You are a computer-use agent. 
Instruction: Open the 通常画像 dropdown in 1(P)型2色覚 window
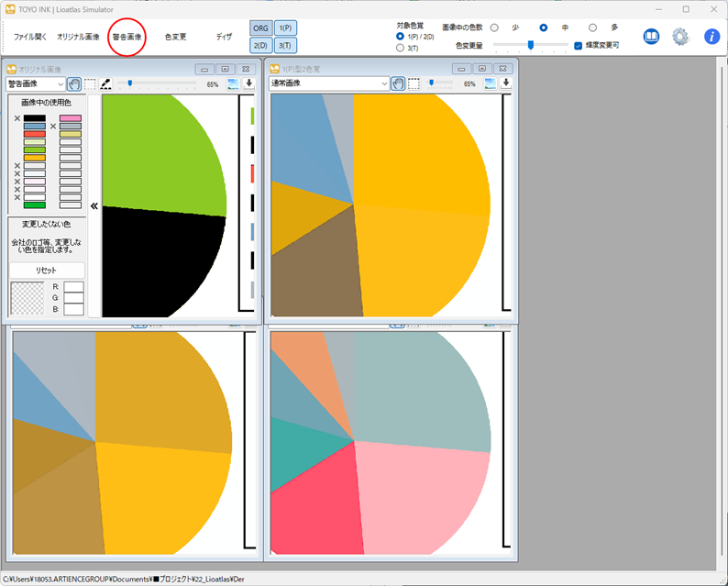[x=329, y=83]
